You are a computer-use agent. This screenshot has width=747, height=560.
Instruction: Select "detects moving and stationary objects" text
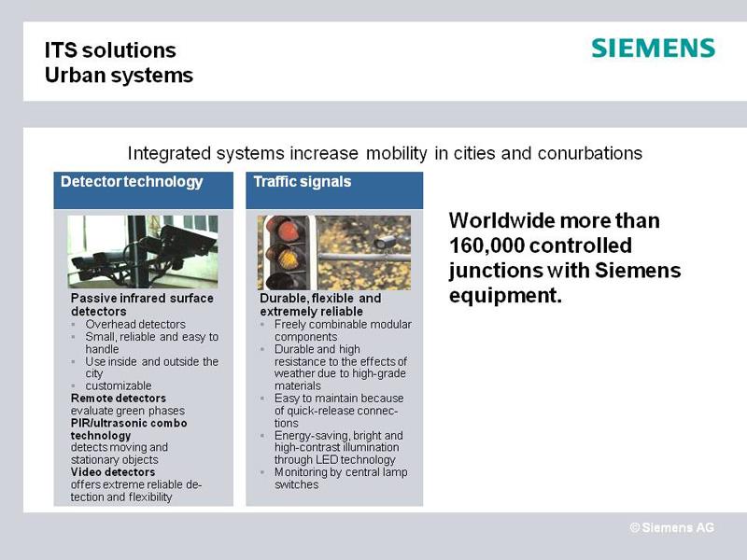[x=120, y=454]
